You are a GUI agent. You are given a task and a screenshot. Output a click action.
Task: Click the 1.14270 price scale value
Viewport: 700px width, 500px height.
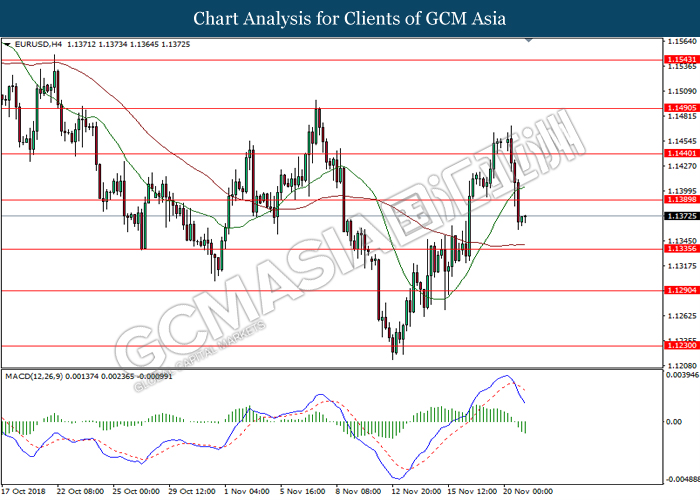pos(682,166)
